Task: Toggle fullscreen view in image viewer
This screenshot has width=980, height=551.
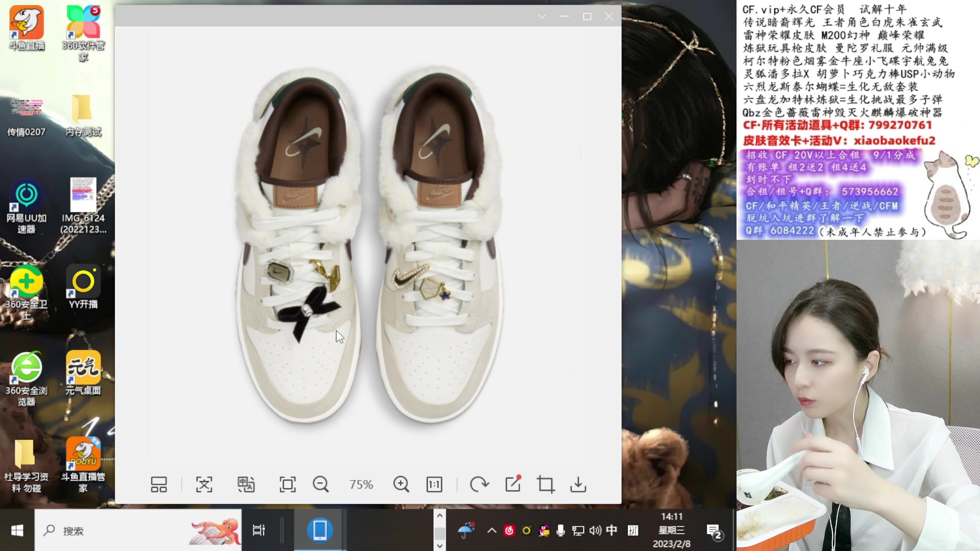Action: [x=287, y=485]
